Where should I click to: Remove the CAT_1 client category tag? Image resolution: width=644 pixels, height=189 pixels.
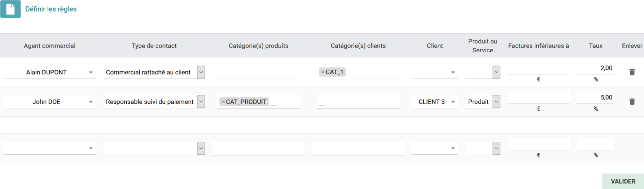point(323,72)
